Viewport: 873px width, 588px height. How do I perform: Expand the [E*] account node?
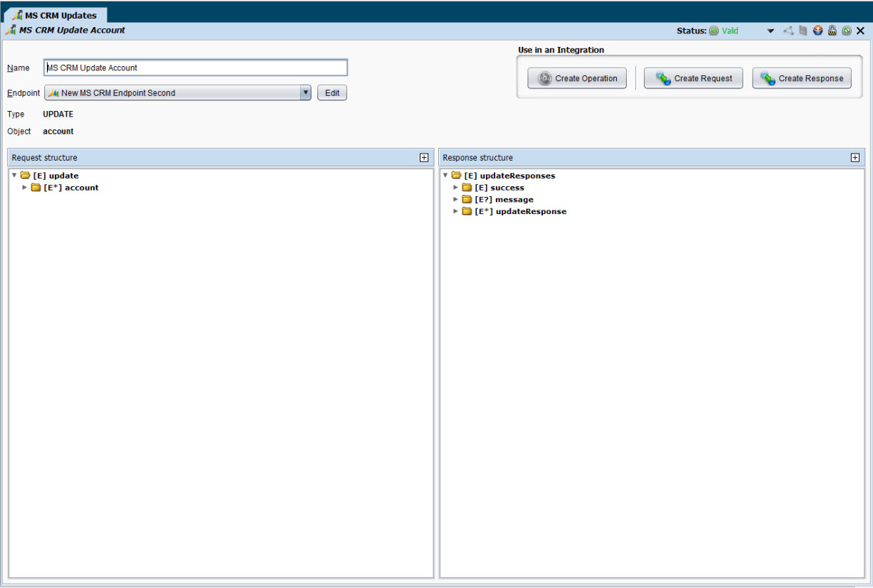coord(25,188)
